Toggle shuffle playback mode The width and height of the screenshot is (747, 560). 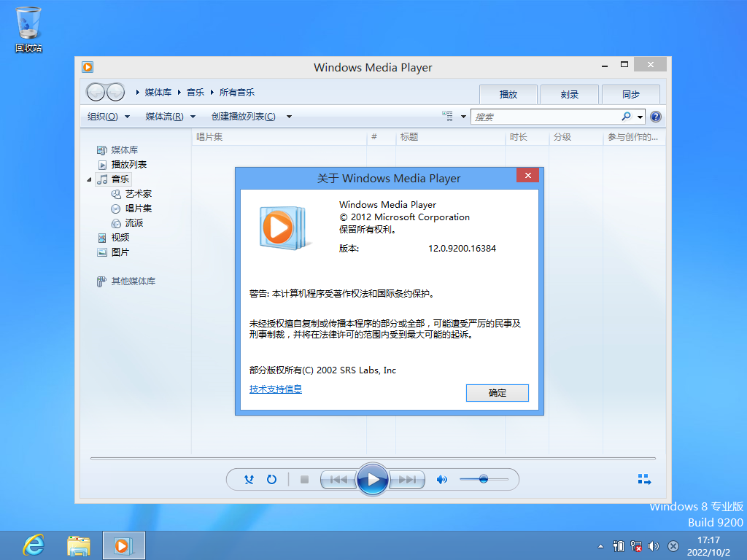point(248,479)
